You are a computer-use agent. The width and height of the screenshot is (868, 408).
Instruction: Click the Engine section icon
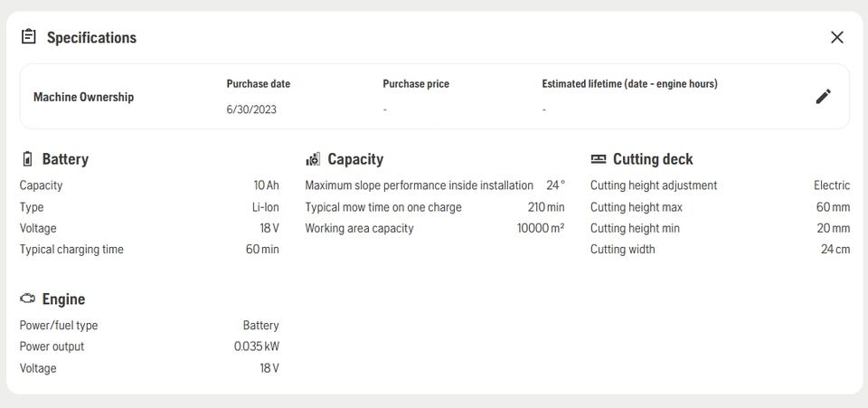[28, 299]
